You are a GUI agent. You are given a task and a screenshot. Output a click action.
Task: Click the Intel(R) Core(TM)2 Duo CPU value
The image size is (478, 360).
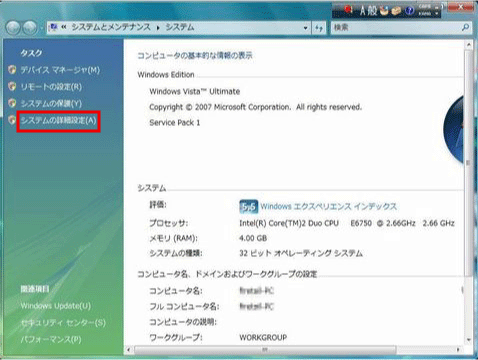[x=347, y=223]
